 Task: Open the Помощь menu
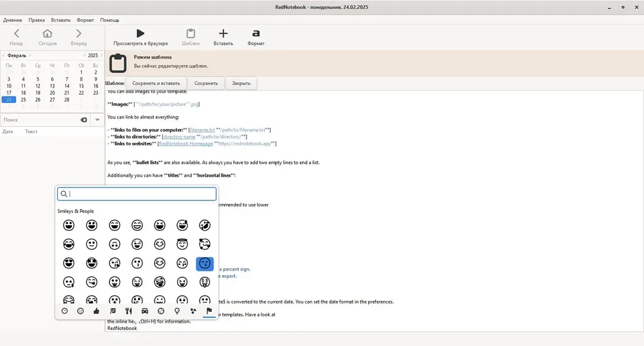pos(109,20)
